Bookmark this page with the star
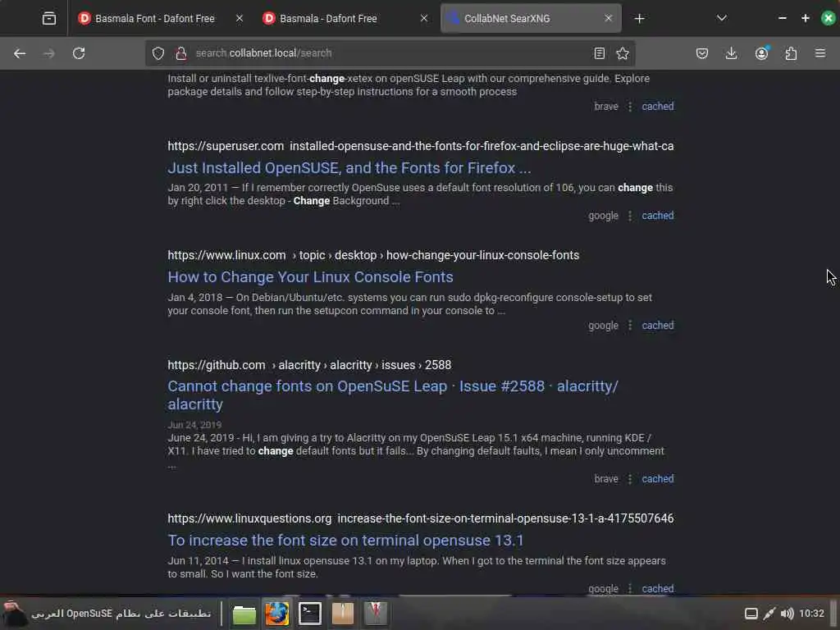840x630 pixels. tap(623, 53)
